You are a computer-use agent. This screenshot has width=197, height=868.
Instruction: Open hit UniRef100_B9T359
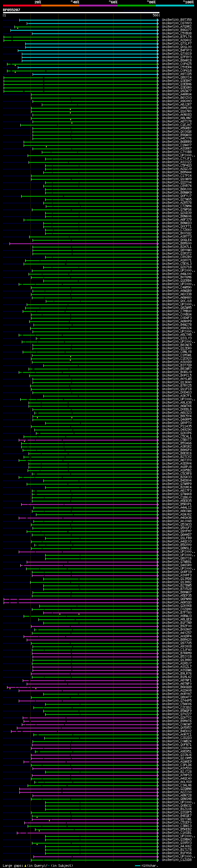[177, 20]
